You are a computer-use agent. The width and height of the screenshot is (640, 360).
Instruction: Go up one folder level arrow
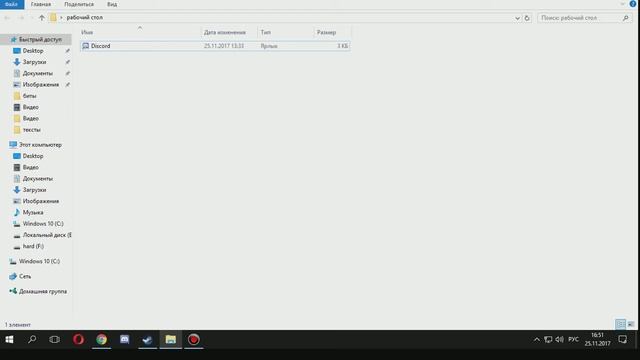click(x=42, y=18)
